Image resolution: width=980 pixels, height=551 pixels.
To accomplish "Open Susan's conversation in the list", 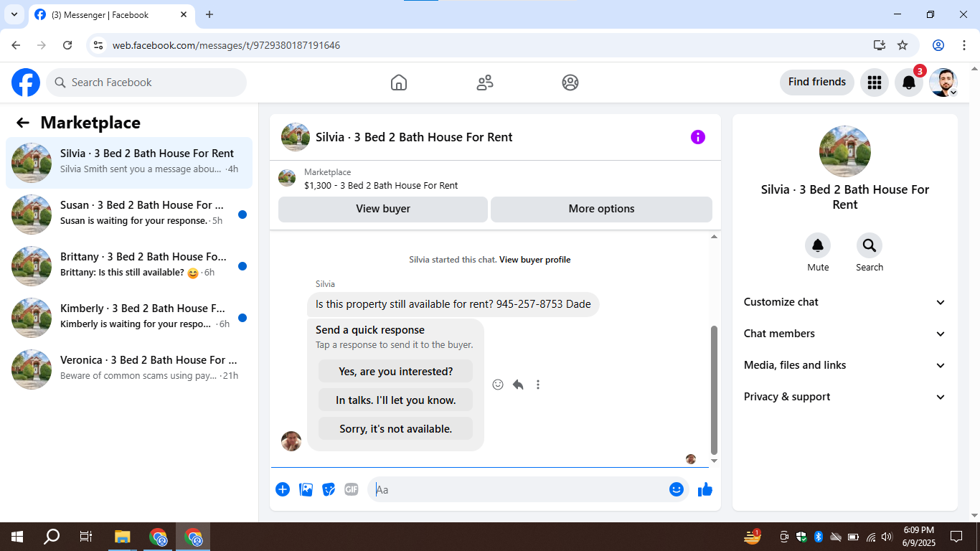I will point(129,215).
